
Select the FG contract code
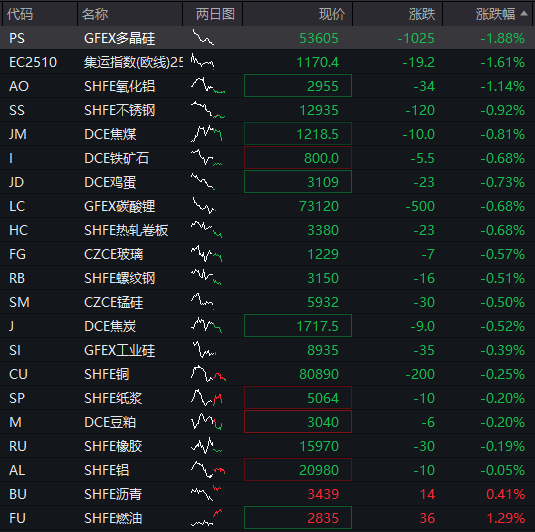(x=17, y=254)
